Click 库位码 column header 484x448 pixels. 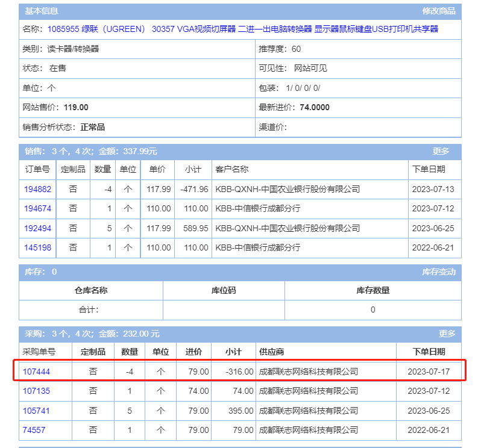(224, 290)
